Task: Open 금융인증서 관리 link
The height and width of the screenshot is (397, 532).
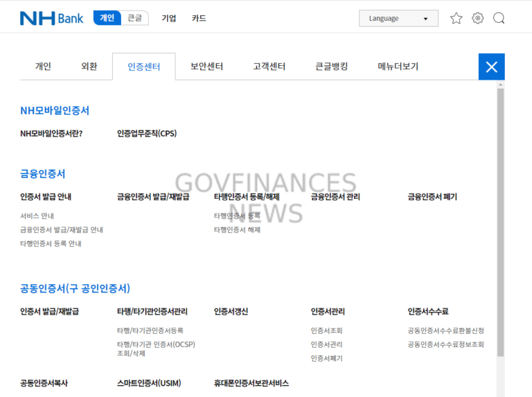Action: click(335, 197)
